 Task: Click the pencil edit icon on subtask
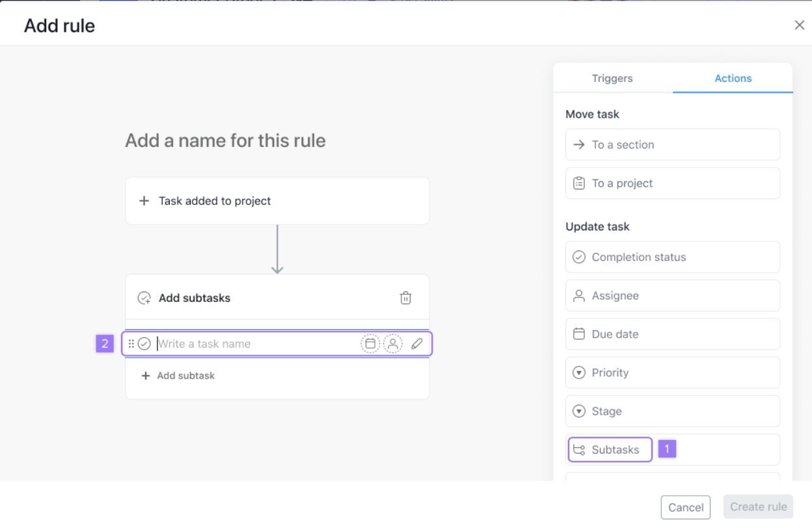point(417,344)
